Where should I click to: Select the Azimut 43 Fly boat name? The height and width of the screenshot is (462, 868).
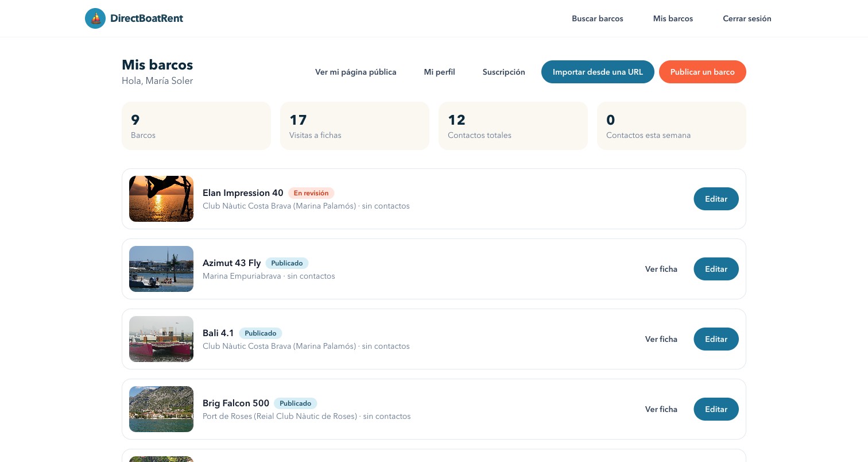(232, 263)
